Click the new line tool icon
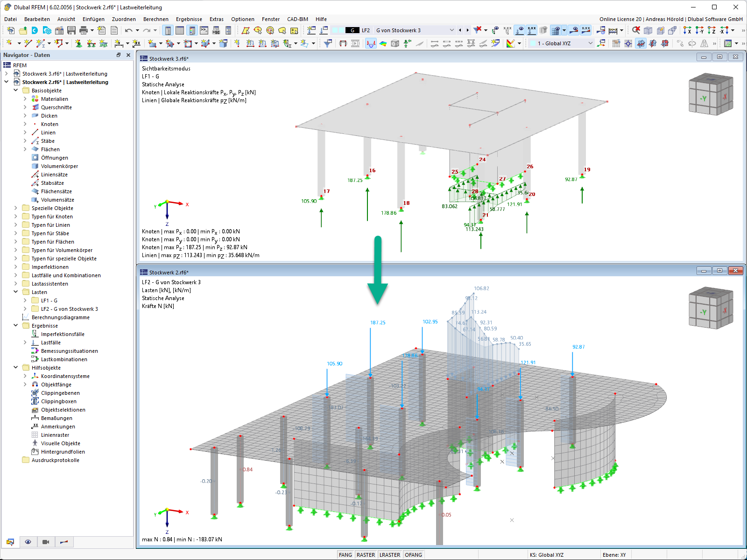The width and height of the screenshot is (747, 560). [28, 43]
